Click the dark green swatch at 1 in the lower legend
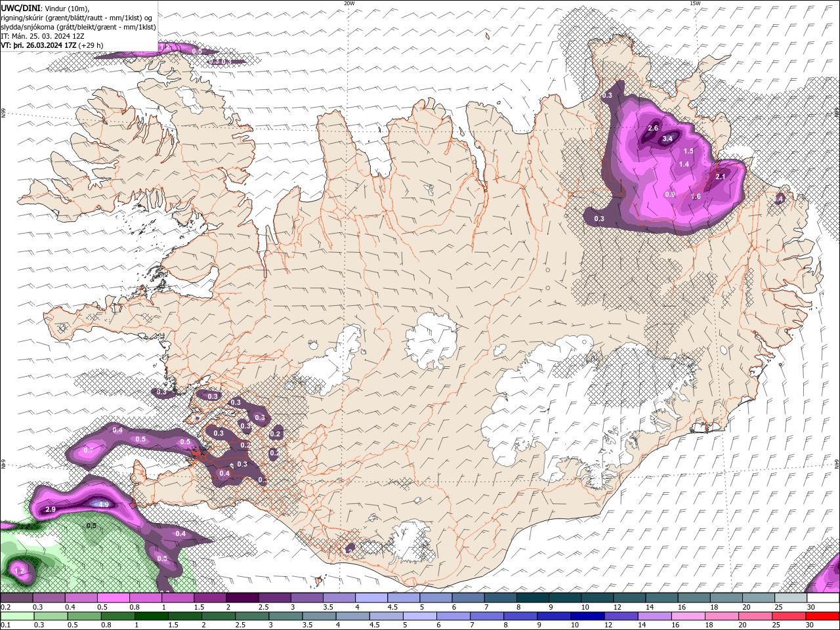The image size is (840, 630). click(x=152, y=616)
